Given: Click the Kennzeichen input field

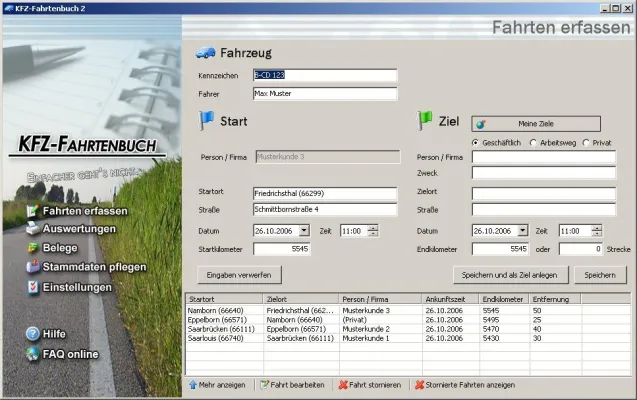Looking at the screenshot, I should coord(325,75).
